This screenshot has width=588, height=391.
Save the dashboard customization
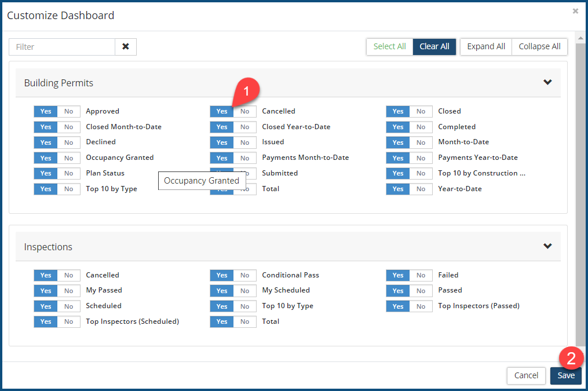[565, 375]
